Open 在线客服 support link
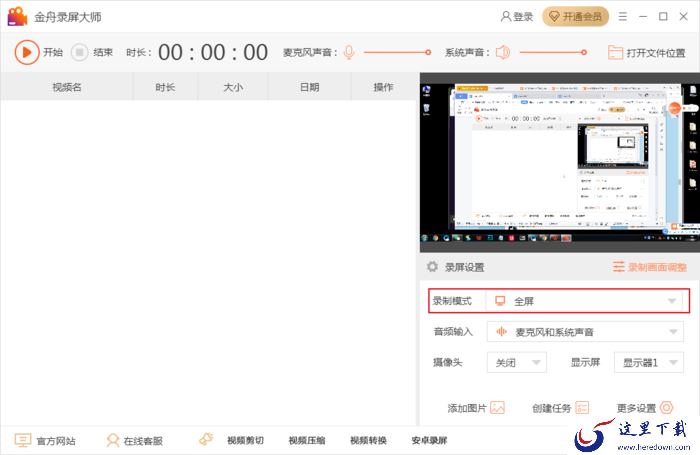The image size is (700, 455). click(x=143, y=441)
